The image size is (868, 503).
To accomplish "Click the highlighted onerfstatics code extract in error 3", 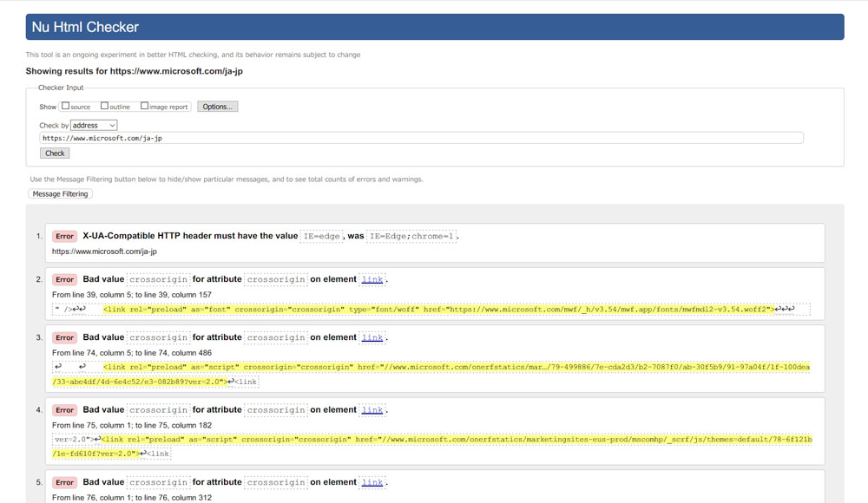I will click(431, 375).
